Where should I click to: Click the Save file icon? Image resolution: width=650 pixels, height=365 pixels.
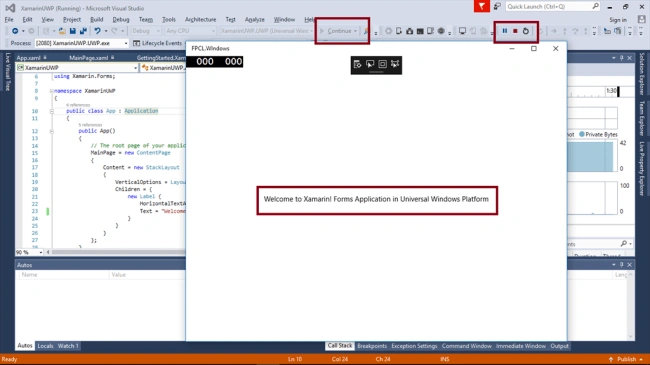pos(73,31)
